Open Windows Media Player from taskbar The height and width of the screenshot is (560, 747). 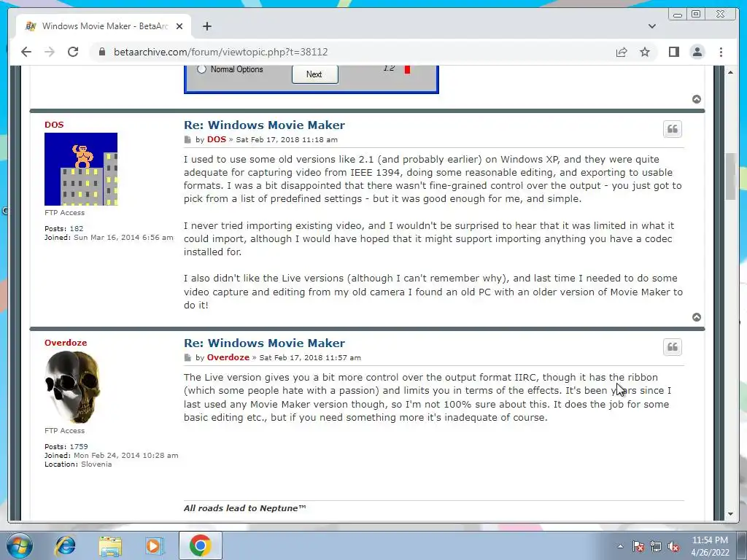coord(154,545)
